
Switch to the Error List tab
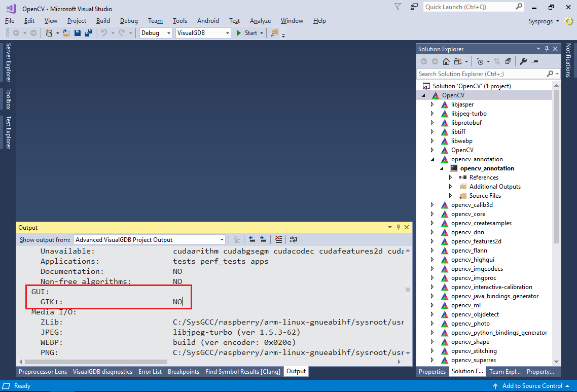click(x=150, y=372)
